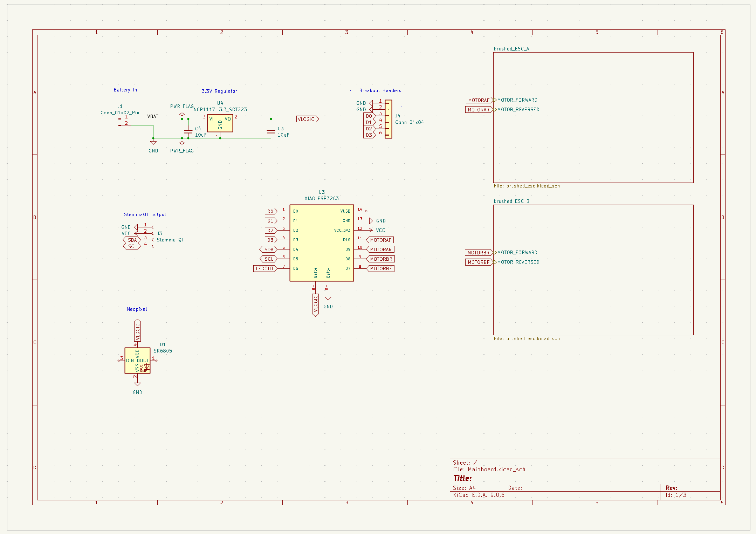This screenshot has width=756, height=534.
Task: Click the XIAO ESP32C3 U3 component body
Action: (x=321, y=243)
